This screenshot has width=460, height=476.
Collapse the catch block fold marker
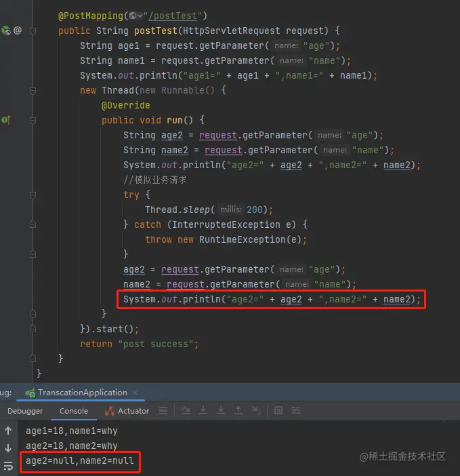(x=33, y=224)
